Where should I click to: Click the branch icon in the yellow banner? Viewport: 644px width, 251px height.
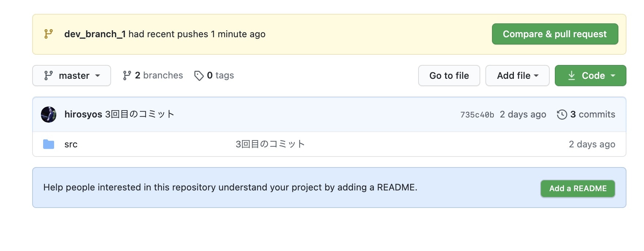pos(48,34)
